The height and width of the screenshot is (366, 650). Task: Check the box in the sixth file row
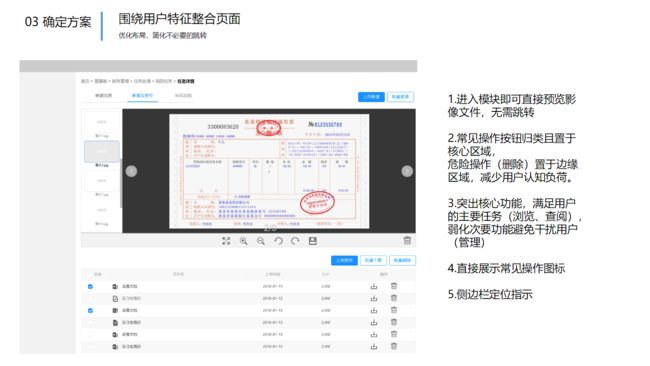90,347
